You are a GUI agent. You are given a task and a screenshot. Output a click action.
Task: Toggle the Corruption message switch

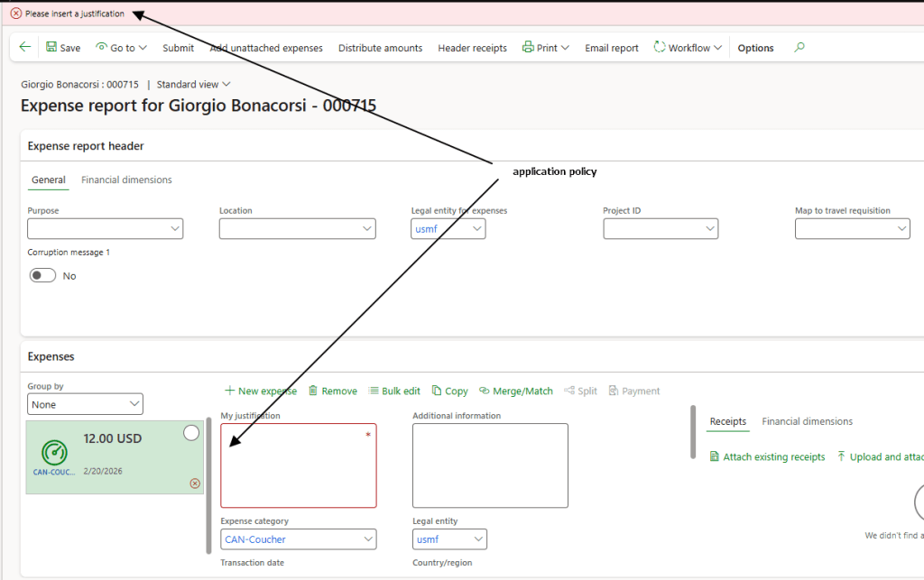click(42, 276)
